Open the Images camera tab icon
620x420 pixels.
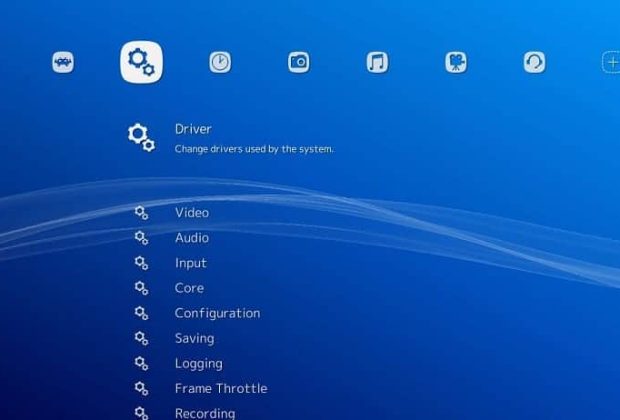click(x=299, y=62)
